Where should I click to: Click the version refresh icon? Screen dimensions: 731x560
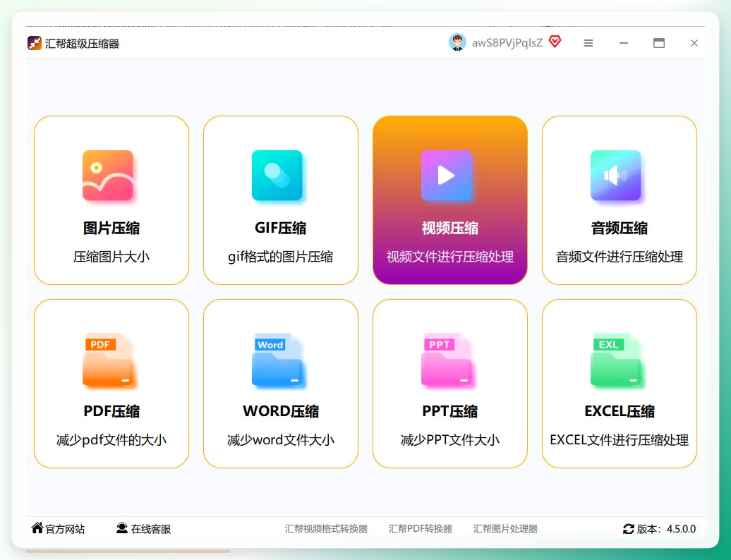click(x=629, y=529)
